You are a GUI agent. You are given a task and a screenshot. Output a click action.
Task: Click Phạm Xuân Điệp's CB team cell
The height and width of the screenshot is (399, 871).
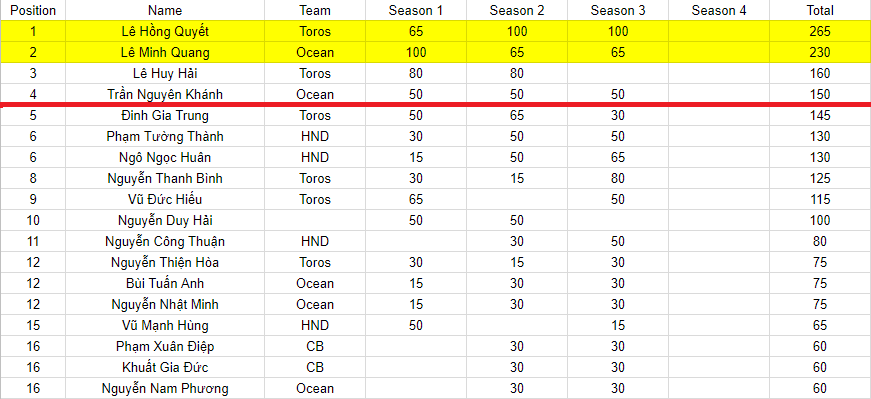click(315, 347)
